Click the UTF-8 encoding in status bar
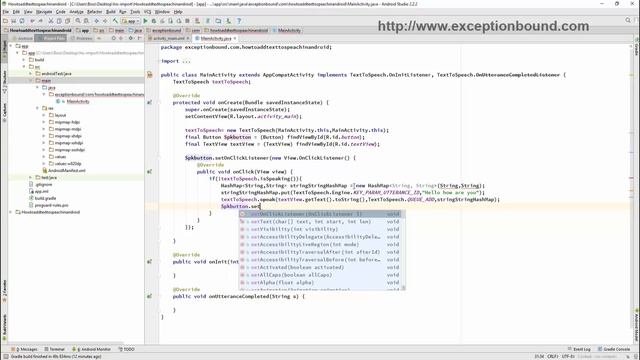Viewport: 640px width, 360px height. 568,356
